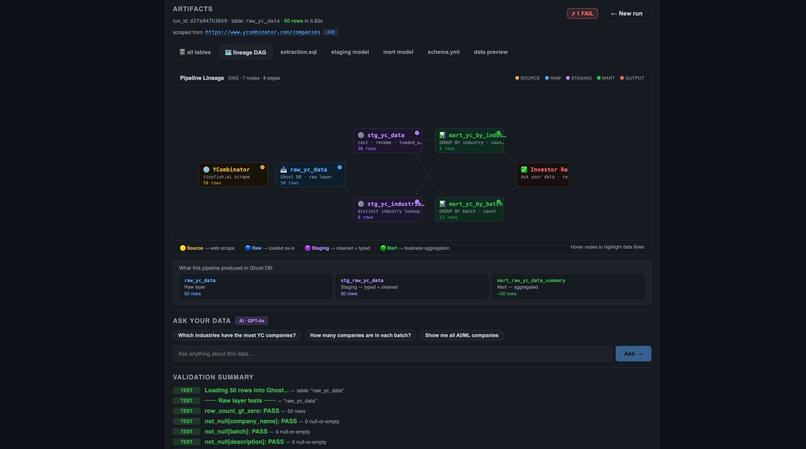The image size is (806, 449).
Task: Click the green dot on mart_yc_by_industry node
Action: tap(499, 133)
